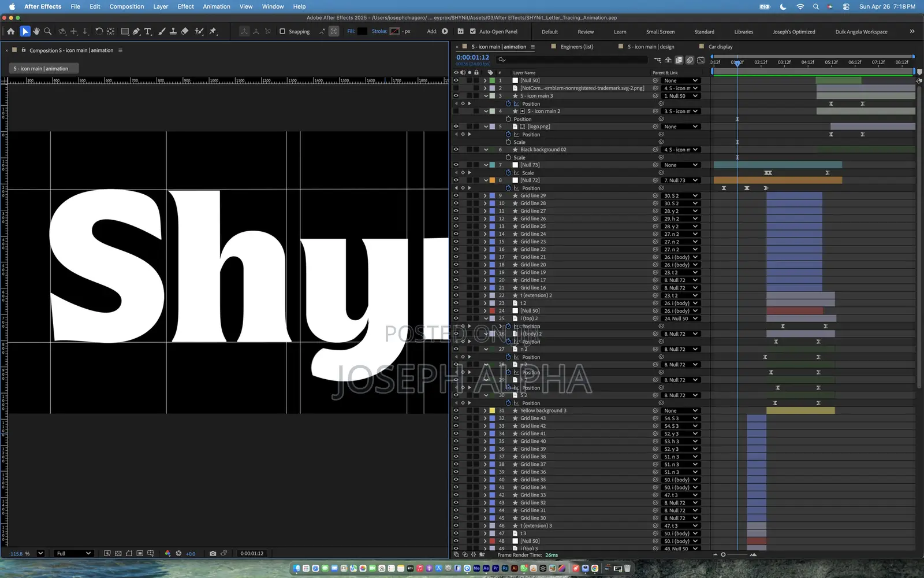Open parent dropdown for [Null 50] layer 1
Image resolution: width=924 pixels, height=578 pixels.
pyautogui.click(x=681, y=80)
